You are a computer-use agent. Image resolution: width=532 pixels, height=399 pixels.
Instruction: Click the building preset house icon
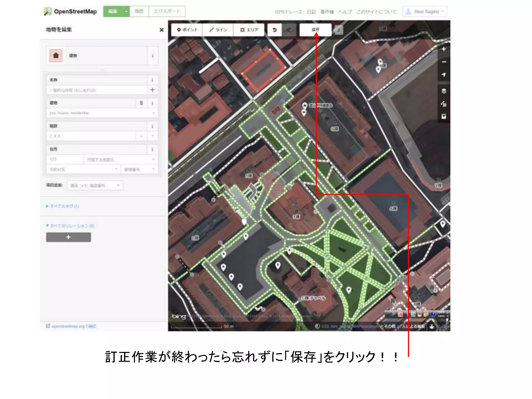point(56,56)
